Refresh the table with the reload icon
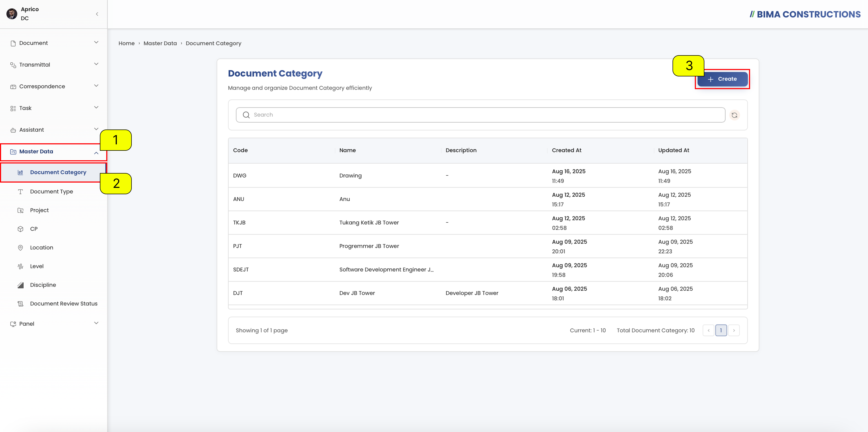Image resolution: width=868 pixels, height=432 pixels. 734,115
